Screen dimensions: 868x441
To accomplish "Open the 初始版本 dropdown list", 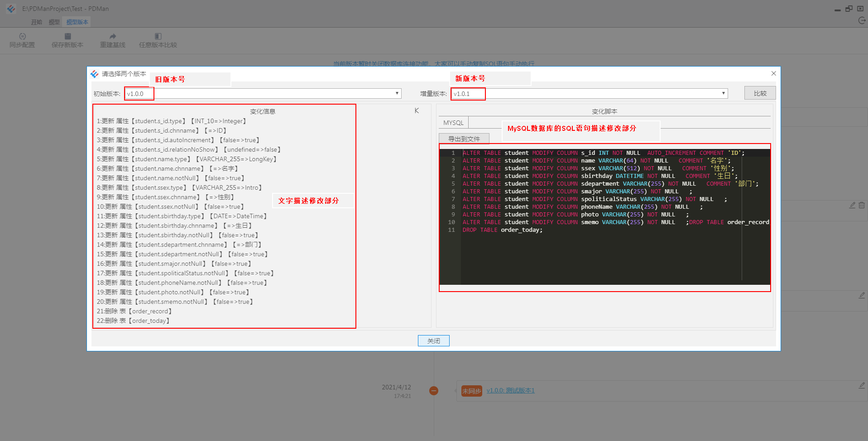I will click(x=397, y=93).
